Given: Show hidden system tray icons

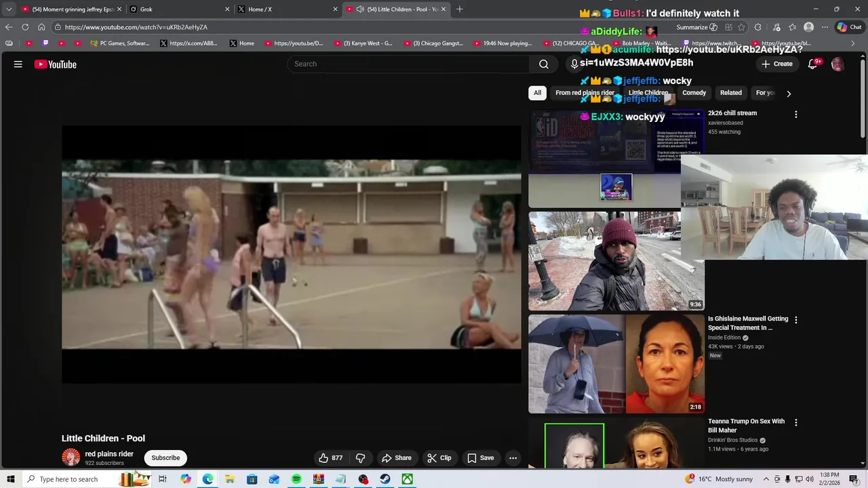Looking at the screenshot, I should coord(766,479).
